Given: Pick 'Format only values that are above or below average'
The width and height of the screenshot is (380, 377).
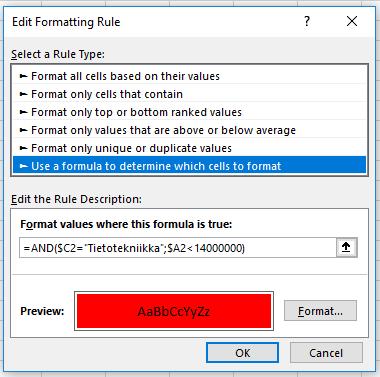Looking at the screenshot, I should (189, 130).
